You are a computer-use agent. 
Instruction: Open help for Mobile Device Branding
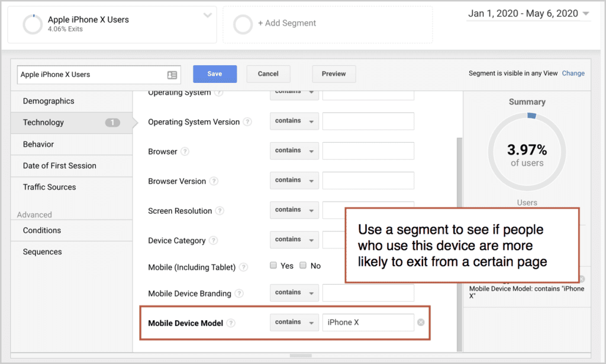point(239,294)
